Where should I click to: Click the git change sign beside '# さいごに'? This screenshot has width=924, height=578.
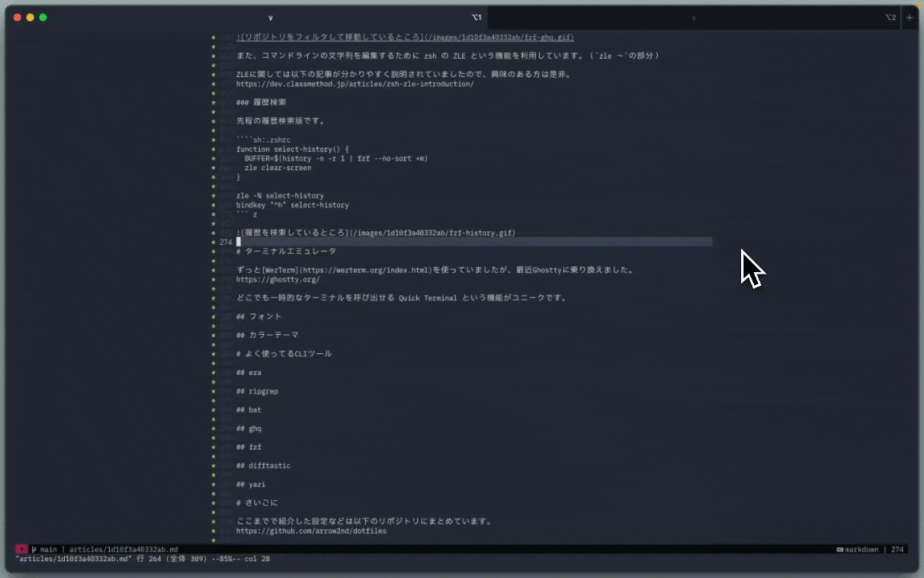tap(213, 503)
